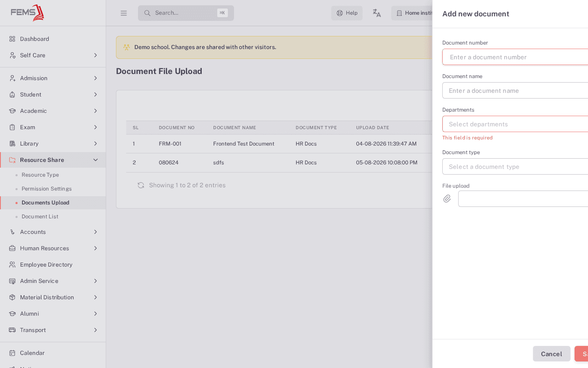Click the Exam clipboard icon

pyautogui.click(x=12, y=127)
